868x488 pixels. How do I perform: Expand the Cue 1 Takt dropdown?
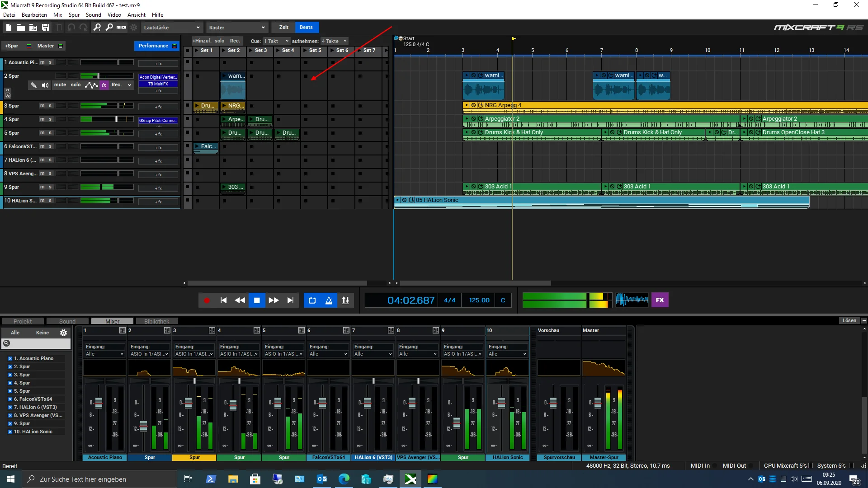(276, 41)
